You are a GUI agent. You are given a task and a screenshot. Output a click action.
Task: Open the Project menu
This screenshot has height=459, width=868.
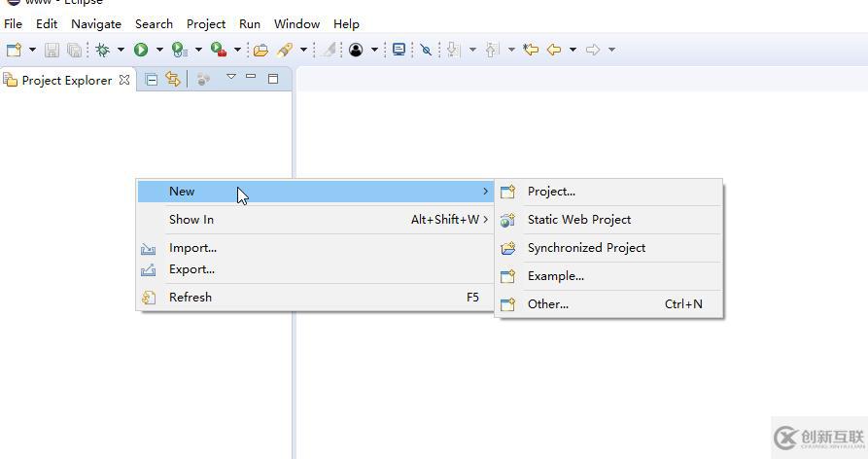click(x=206, y=24)
